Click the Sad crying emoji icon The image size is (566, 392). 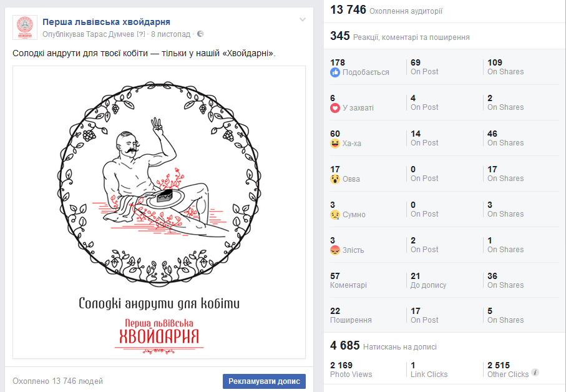pos(335,215)
